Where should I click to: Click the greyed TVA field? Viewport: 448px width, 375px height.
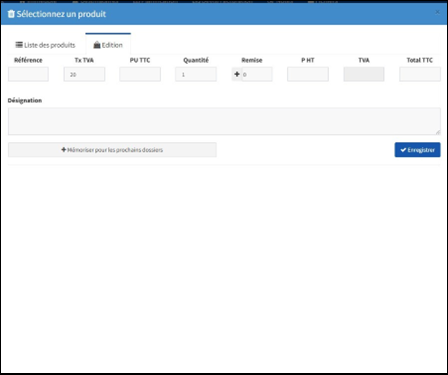point(364,74)
